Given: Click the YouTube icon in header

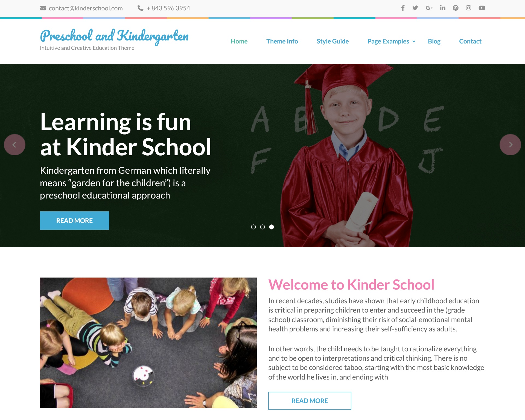Looking at the screenshot, I should (x=481, y=8).
